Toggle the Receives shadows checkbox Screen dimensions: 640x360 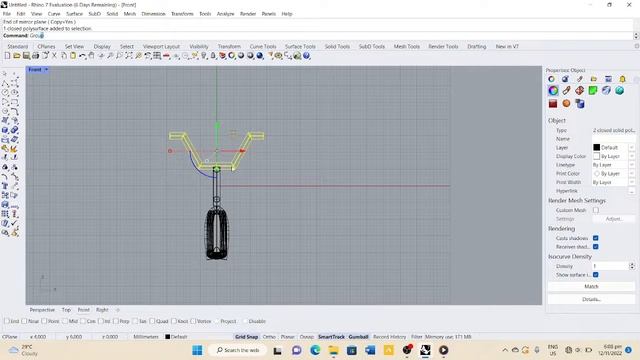tap(596, 247)
